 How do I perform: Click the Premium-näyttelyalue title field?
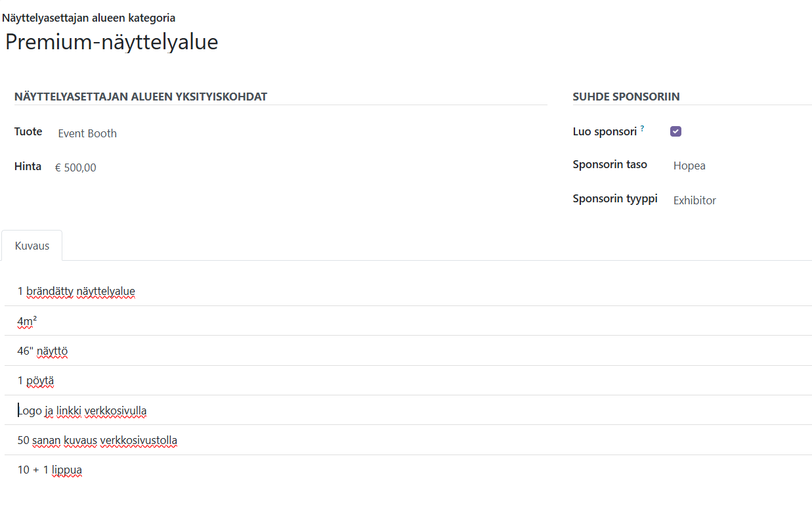pyautogui.click(x=112, y=42)
